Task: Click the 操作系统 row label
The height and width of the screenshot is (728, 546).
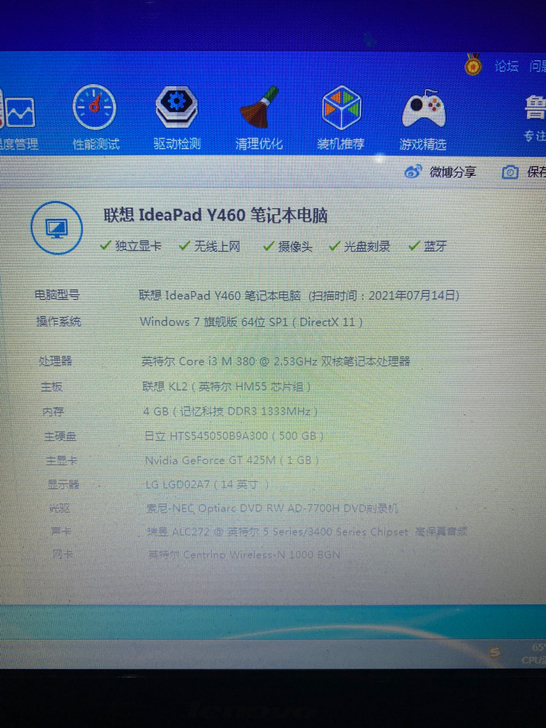Action: (x=59, y=321)
